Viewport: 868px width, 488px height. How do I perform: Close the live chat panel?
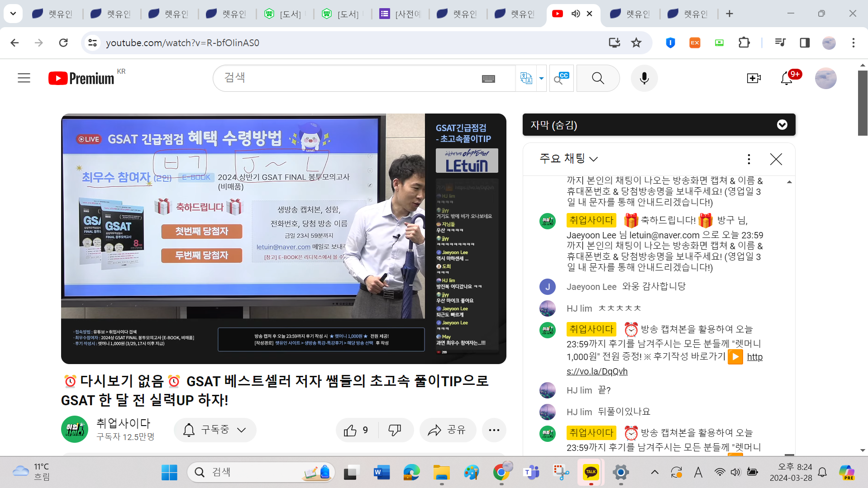pyautogui.click(x=776, y=159)
